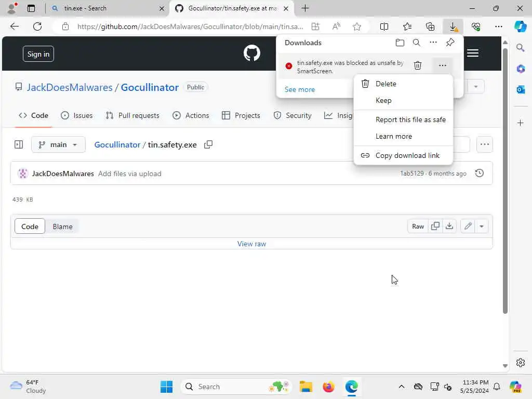Open split screen view icon
The width and height of the screenshot is (532, 399).
pyautogui.click(x=384, y=26)
